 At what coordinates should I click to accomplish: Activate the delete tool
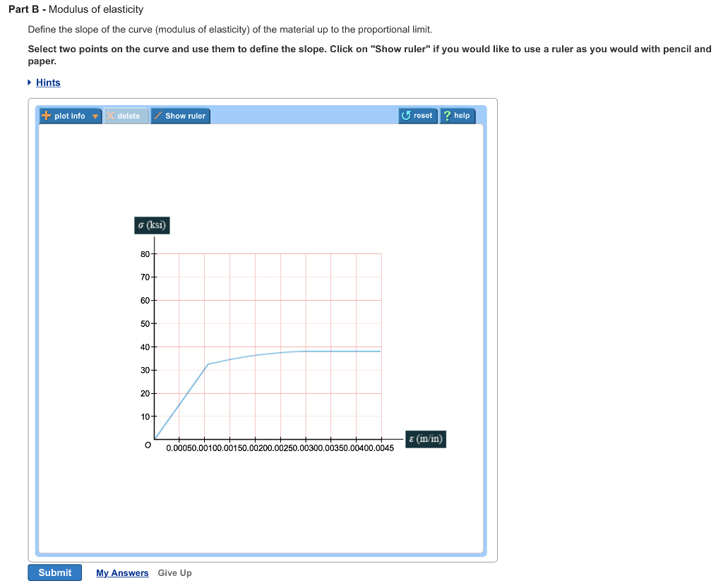click(126, 115)
